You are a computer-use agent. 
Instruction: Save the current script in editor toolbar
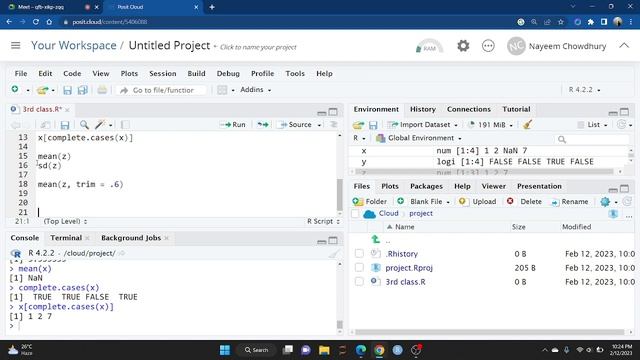(64, 125)
